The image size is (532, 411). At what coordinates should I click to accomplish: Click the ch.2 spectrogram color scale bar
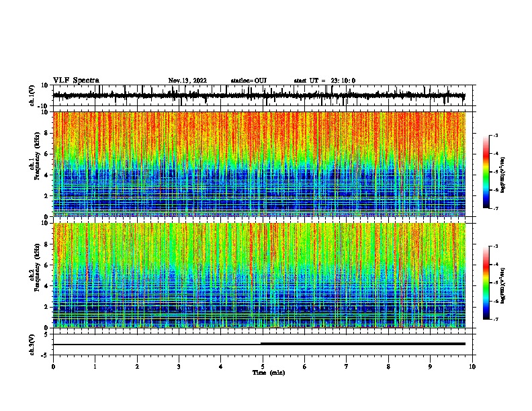point(486,283)
